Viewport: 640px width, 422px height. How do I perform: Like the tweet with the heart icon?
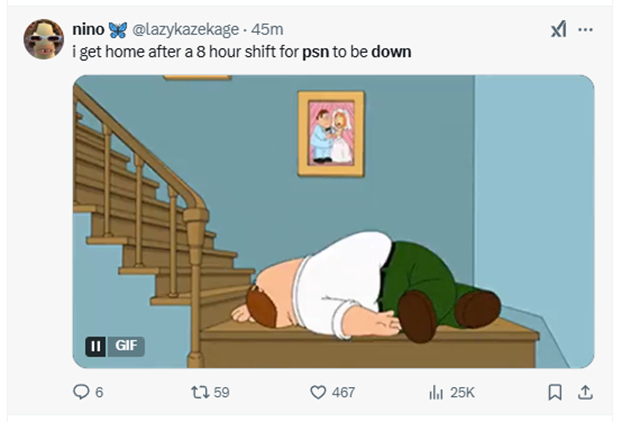click(x=319, y=392)
